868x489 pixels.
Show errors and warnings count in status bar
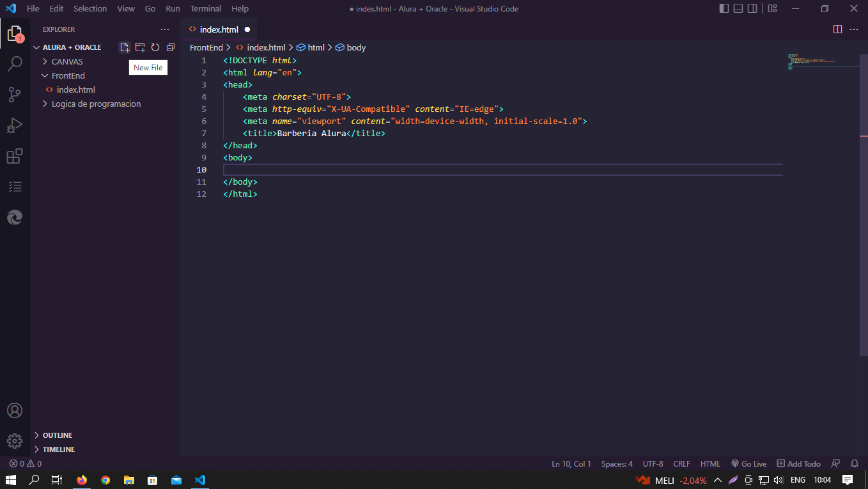(x=25, y=463)
